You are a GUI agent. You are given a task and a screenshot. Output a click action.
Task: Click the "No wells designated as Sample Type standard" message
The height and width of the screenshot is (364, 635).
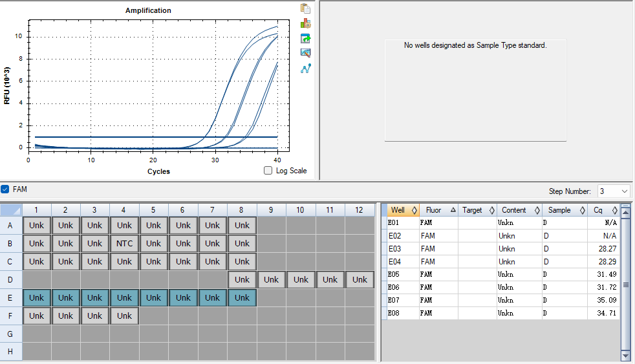pos(475,45)
